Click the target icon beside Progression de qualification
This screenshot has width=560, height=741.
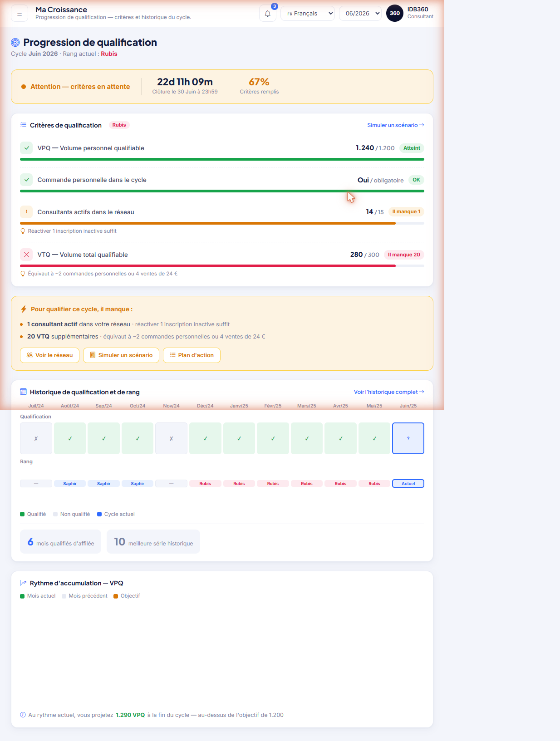click(15, 43)
